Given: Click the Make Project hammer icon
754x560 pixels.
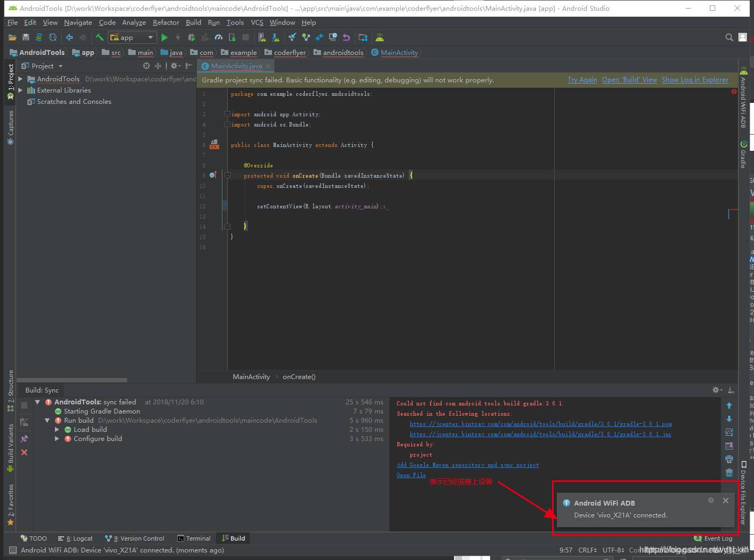Looking at the screenshot, I should pyautogui.click(x=100, y=37).
